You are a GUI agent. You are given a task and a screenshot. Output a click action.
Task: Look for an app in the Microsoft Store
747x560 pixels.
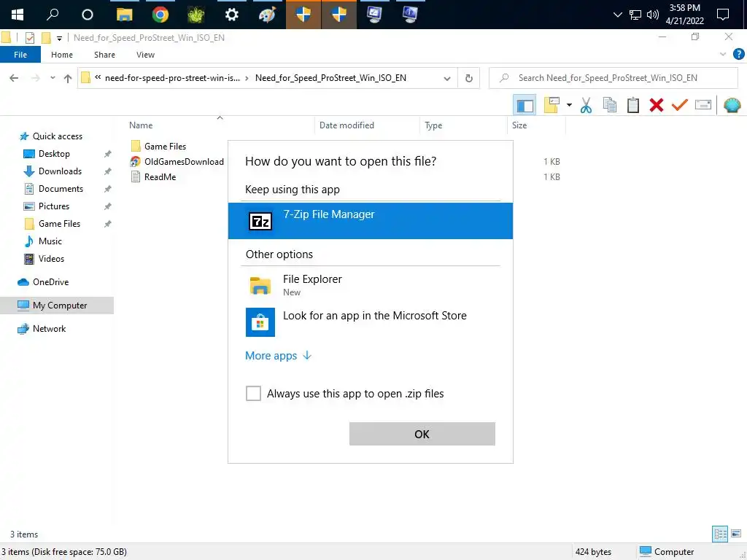[x=370, y=322]
